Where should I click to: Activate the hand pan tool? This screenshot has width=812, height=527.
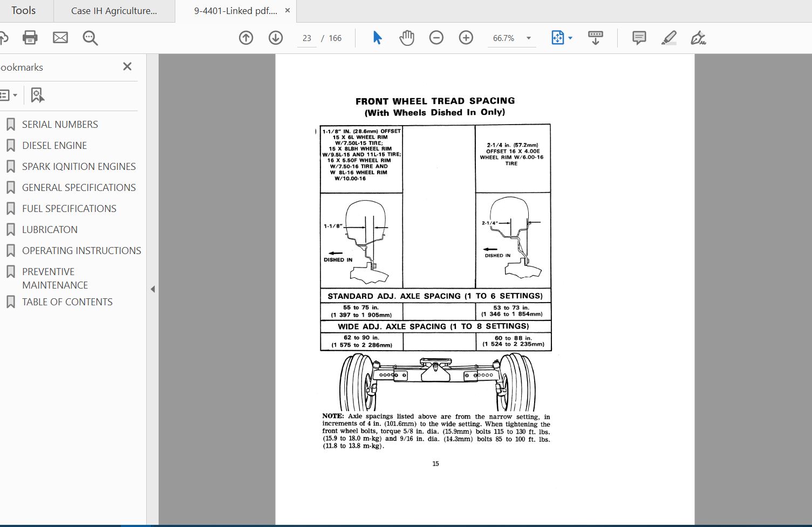click(407, 38)
